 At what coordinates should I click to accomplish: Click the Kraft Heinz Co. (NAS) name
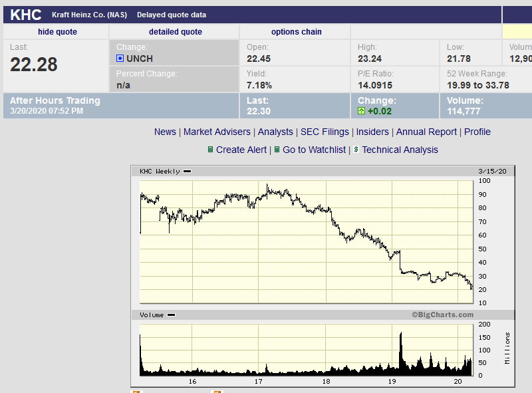coord(89,15)
